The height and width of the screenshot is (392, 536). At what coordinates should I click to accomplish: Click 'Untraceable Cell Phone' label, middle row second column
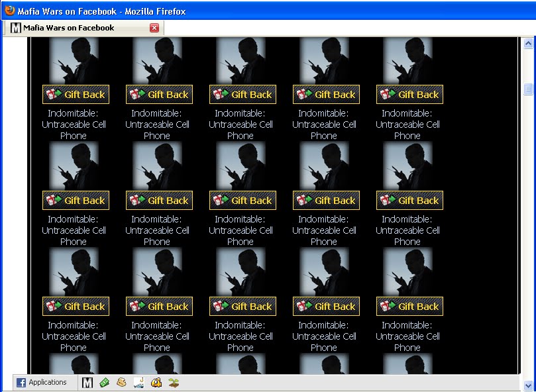click(x=157, y=236)
